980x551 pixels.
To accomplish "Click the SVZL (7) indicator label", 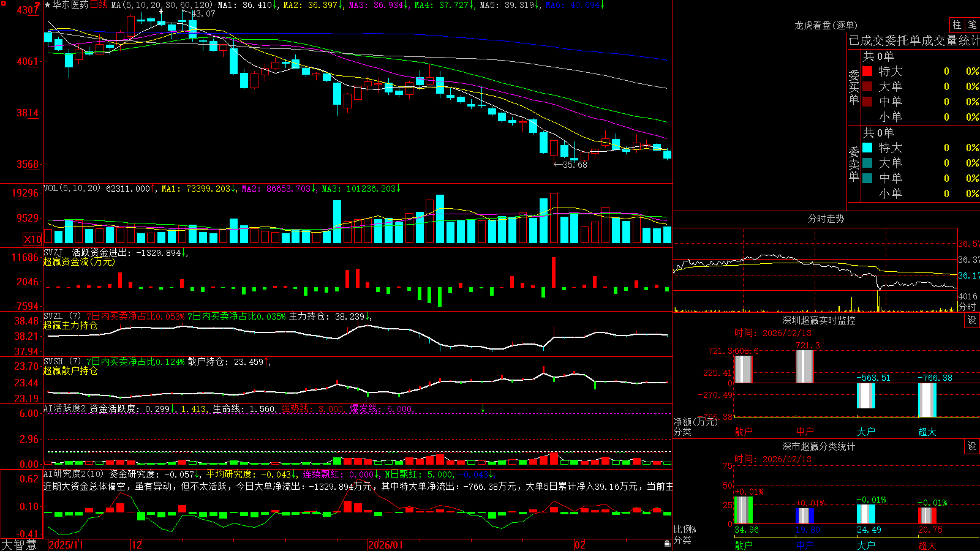I will pyautogui.click(x=62, y=317).
